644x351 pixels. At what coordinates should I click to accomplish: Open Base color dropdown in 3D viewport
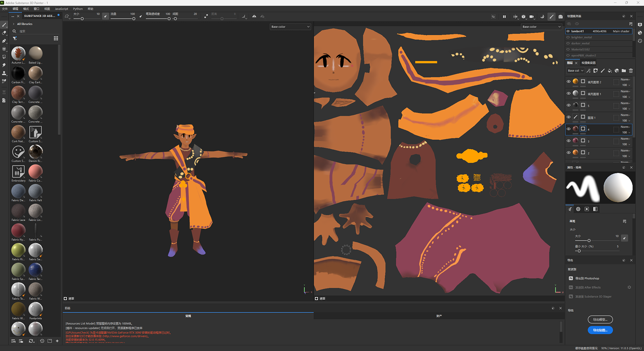(290, 27)
